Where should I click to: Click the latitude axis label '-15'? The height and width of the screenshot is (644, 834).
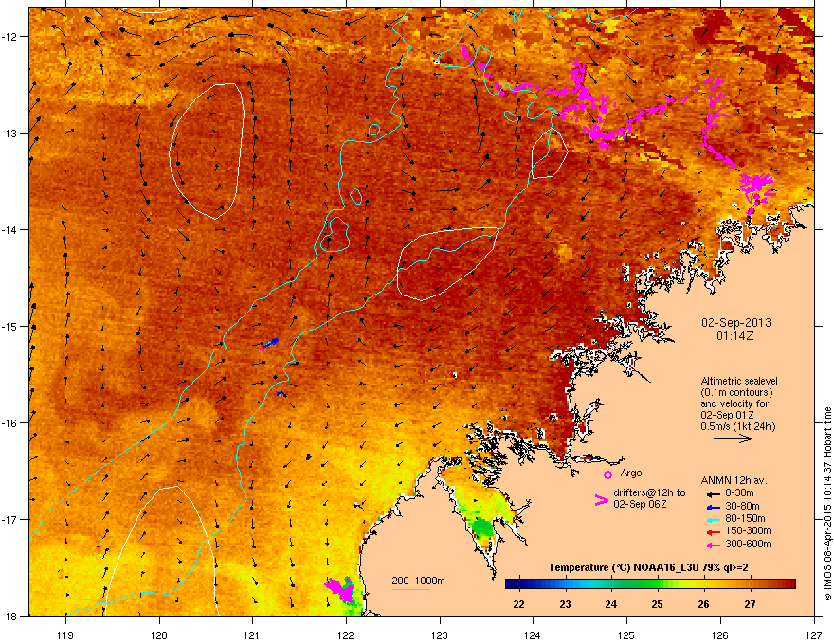click(x=10, y=326)
